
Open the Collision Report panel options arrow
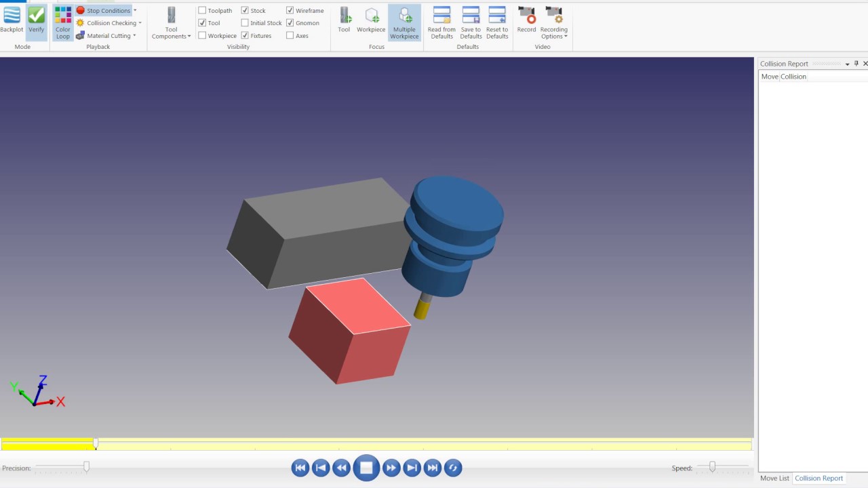847,64
